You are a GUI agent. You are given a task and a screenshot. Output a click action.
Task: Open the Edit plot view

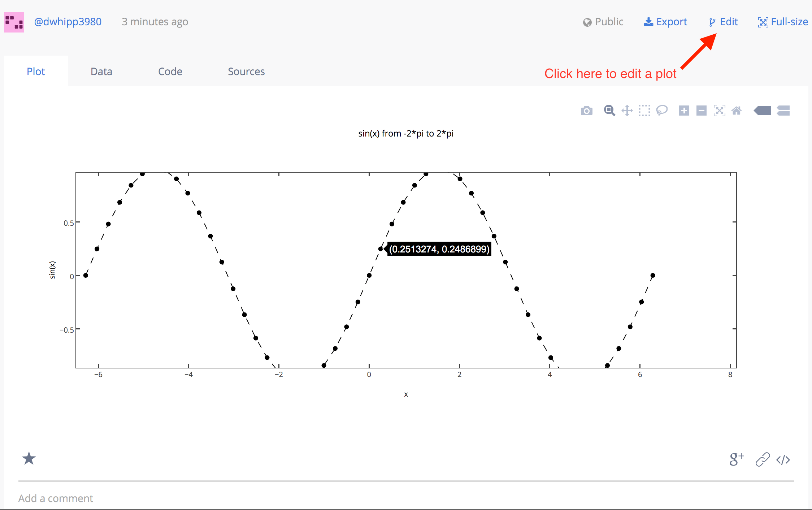pos(722,22)
